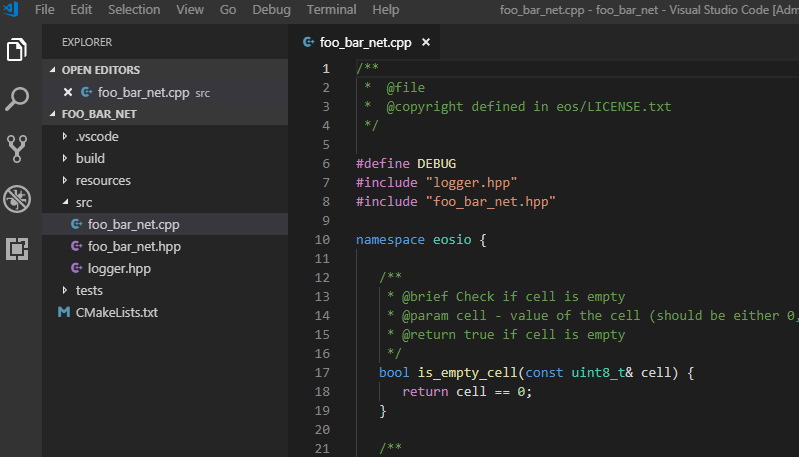Open the Debug view in activity bar
The image size is (799, 457).
17,199
